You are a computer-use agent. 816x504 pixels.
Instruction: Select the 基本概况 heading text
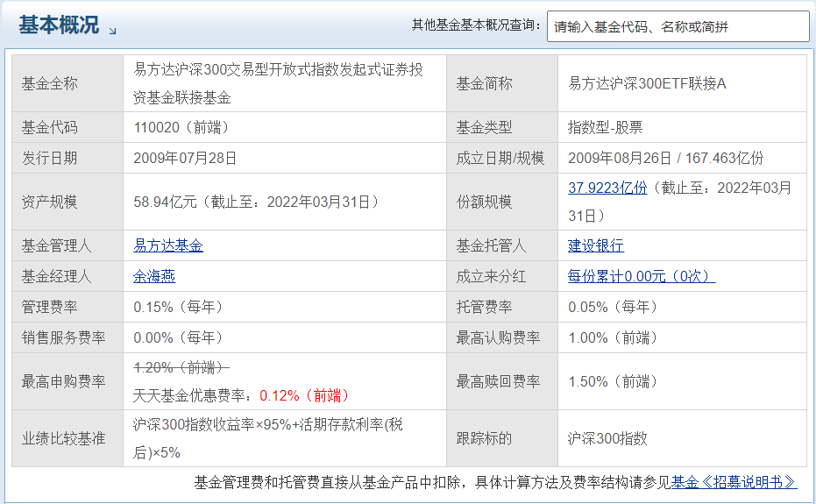coord(59,25)
